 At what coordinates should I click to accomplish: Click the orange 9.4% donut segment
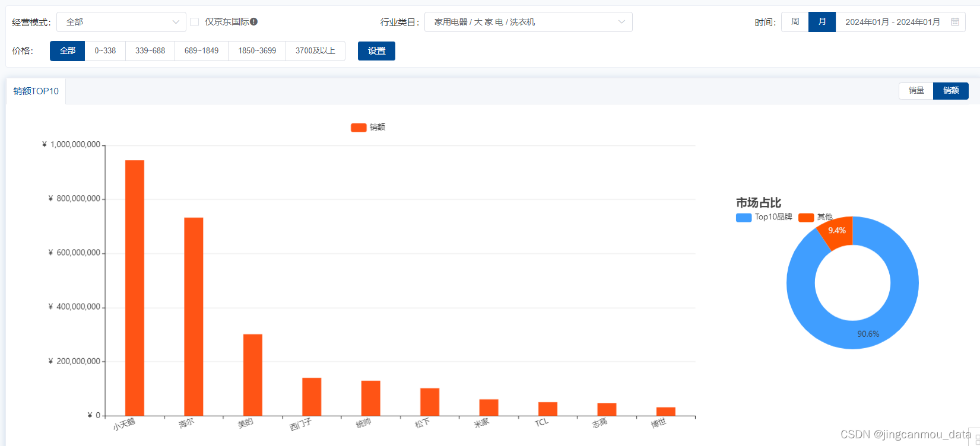pos(838,231)
